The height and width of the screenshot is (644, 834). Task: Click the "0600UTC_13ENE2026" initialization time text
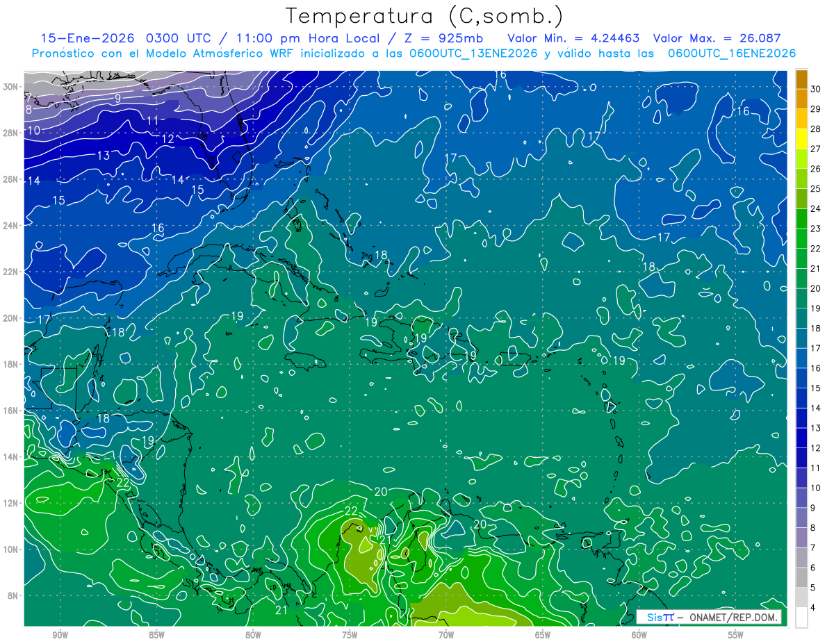point(473,53)
